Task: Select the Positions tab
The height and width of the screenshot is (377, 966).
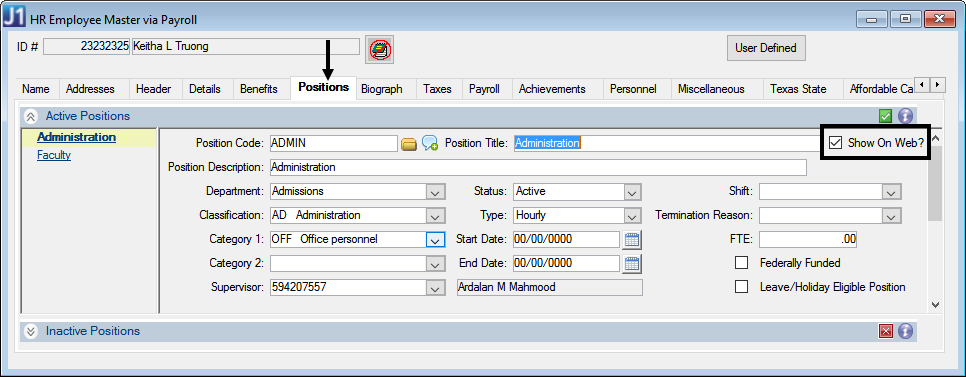Action: [x=323, y=87]
